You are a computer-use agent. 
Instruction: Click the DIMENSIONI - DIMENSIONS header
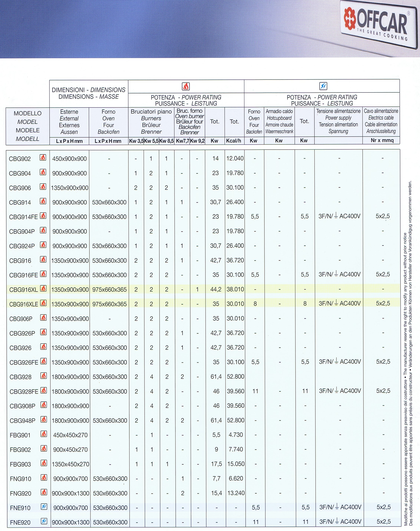point(88,93)
